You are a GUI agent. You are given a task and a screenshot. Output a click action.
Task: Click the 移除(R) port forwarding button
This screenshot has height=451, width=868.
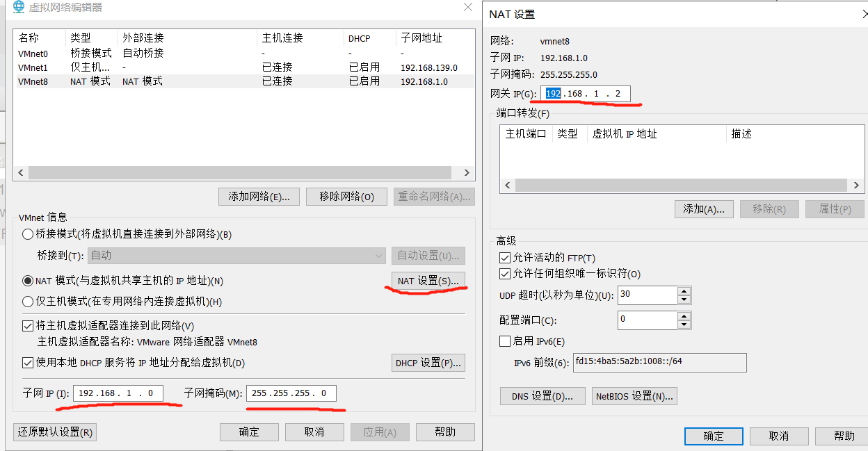click(769, 209)
